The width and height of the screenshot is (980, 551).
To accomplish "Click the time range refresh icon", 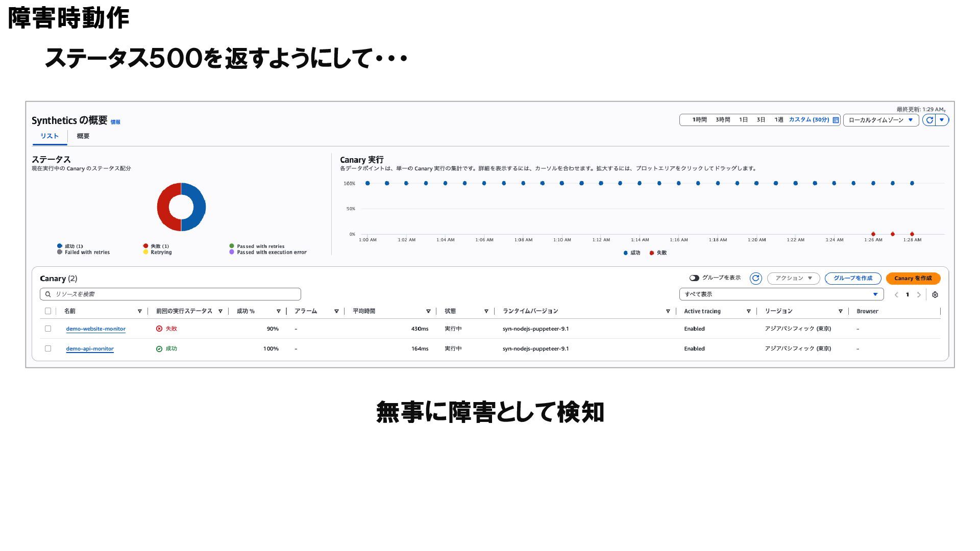I will coord(929,120).
